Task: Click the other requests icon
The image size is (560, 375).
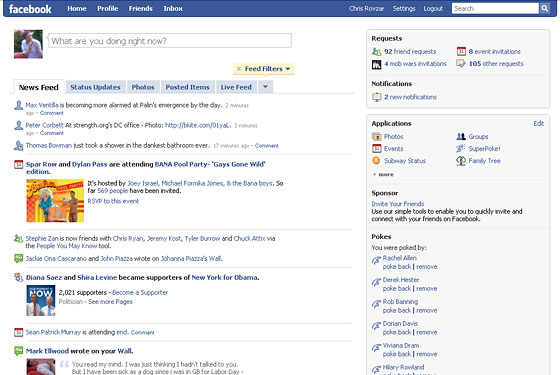Action: pos(461,64)
